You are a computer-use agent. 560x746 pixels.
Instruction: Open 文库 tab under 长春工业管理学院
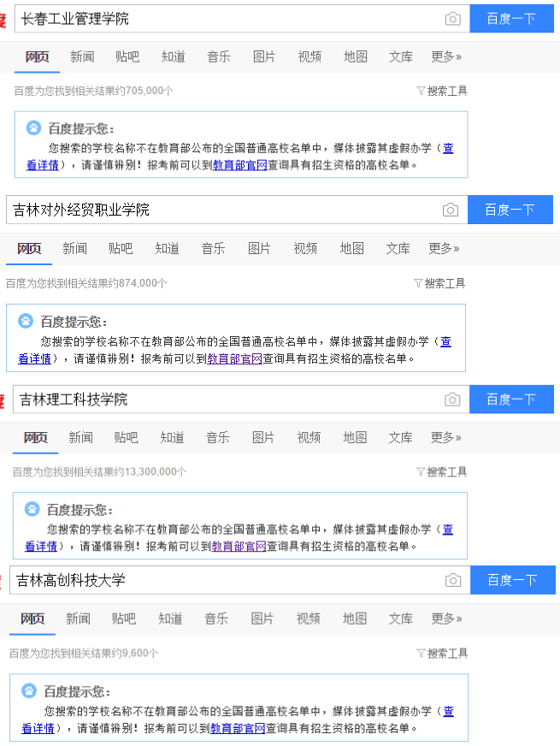coord(401,57)
